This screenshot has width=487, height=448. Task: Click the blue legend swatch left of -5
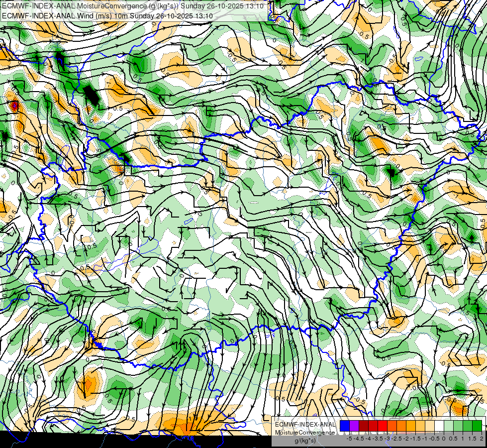345,426
